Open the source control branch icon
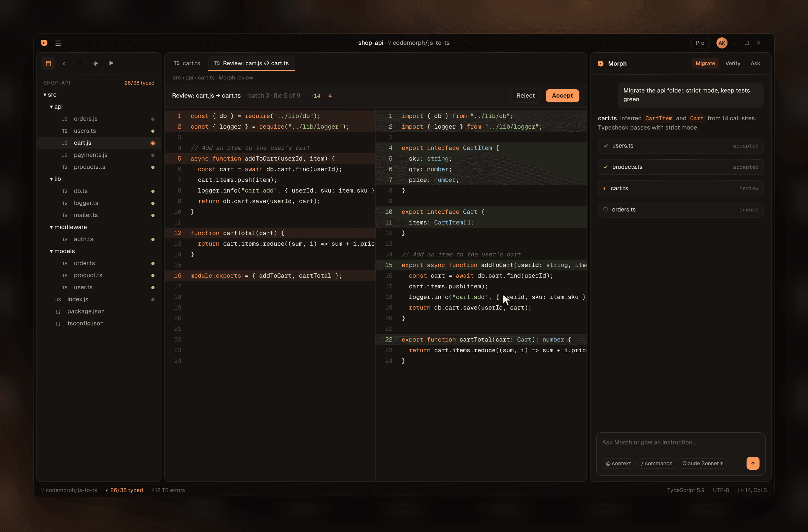808x532 pixels. (x=80, y=64)
